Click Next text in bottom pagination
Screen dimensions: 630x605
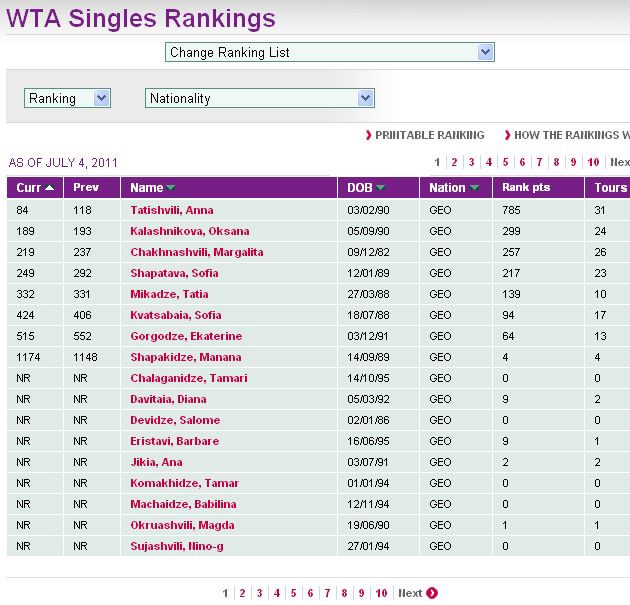click(x=410, y=593)
